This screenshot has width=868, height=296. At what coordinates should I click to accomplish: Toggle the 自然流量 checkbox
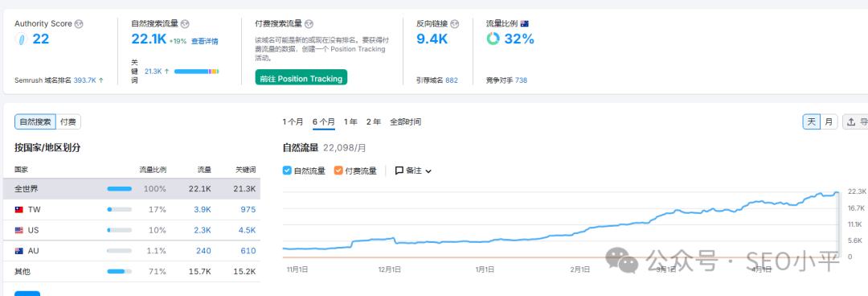(x=287, y=171)
